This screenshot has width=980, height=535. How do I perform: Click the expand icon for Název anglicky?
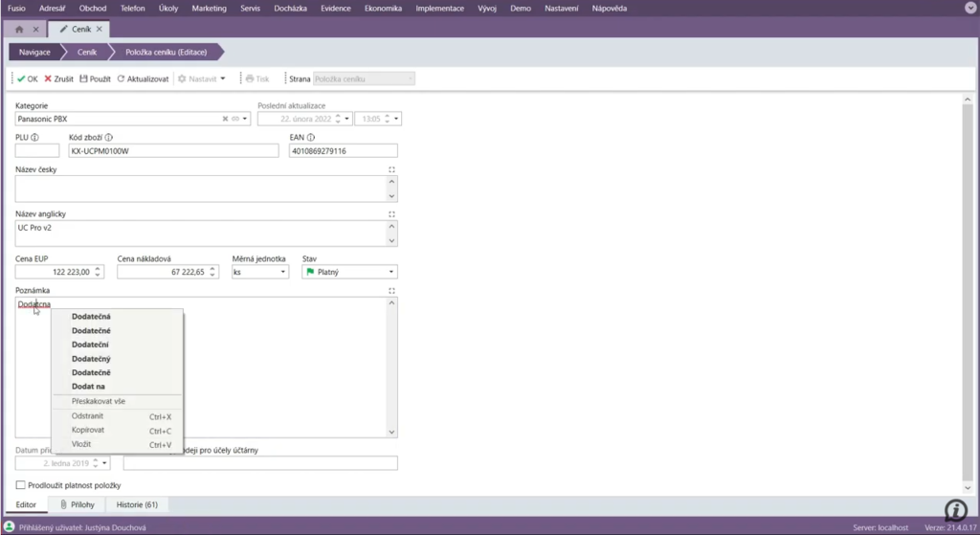392,214
